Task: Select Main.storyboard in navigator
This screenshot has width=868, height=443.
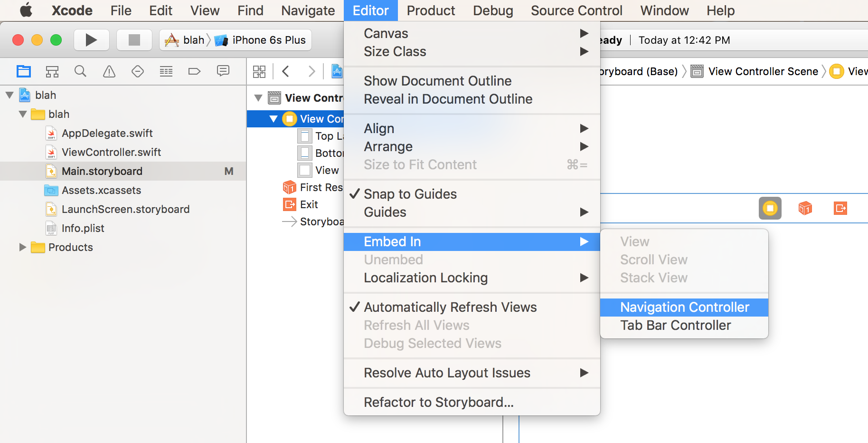Action: click(x=123, y=171)
